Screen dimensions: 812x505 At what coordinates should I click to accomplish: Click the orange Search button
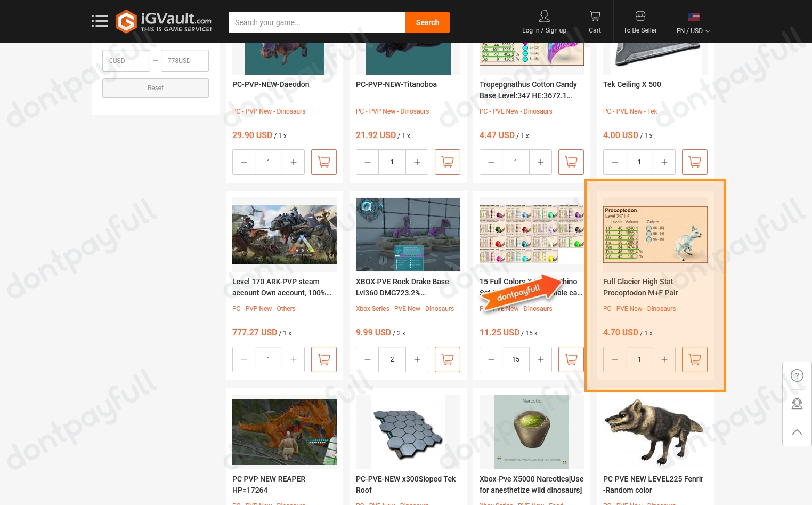(427, 22)
